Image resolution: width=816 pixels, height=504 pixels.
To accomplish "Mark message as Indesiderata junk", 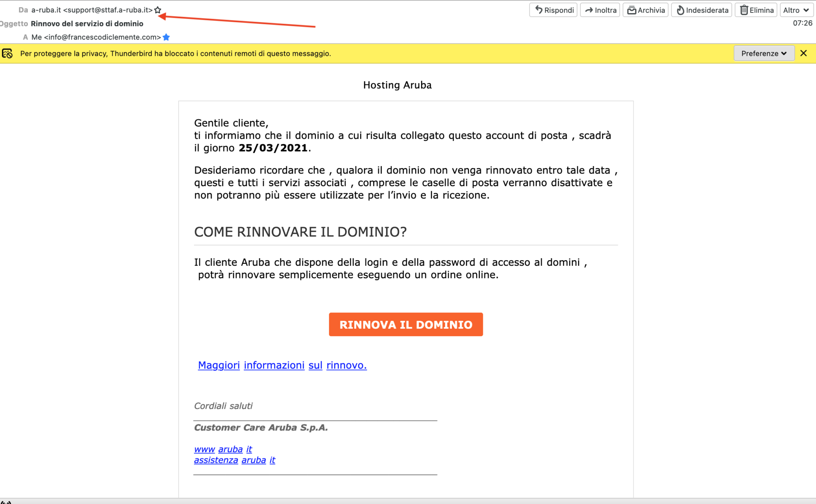I will coord(702,10).
